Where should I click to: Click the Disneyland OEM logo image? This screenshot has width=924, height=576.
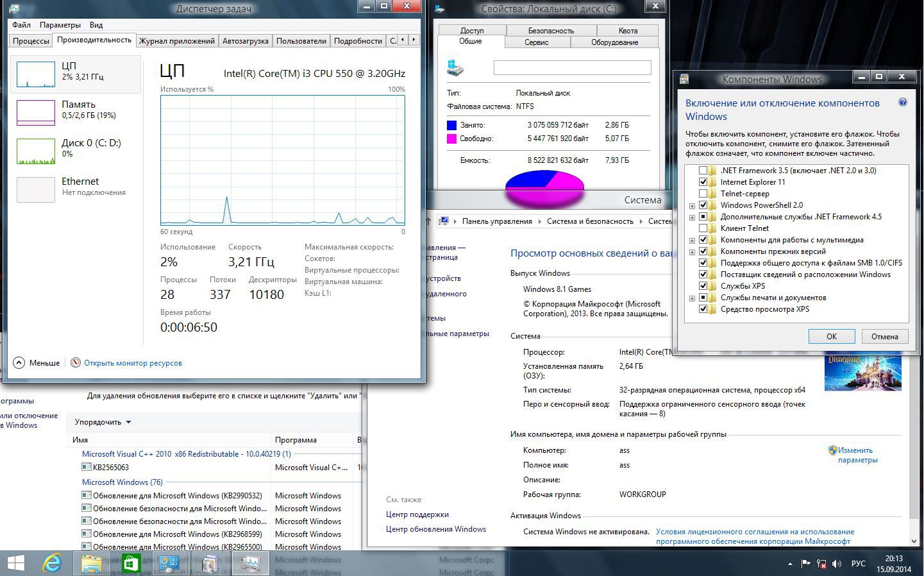click(x=862, y=372)
